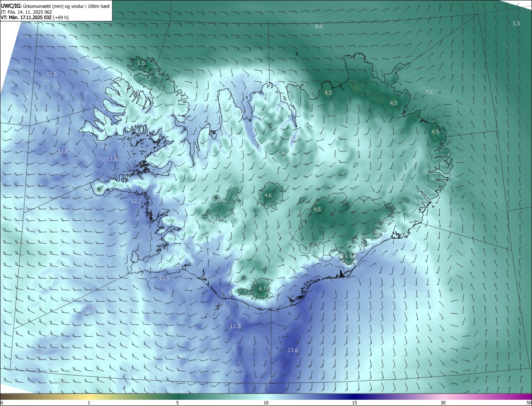
Task: Click the 12.8 label over Breiðafjörður bay
Action: 112,159
